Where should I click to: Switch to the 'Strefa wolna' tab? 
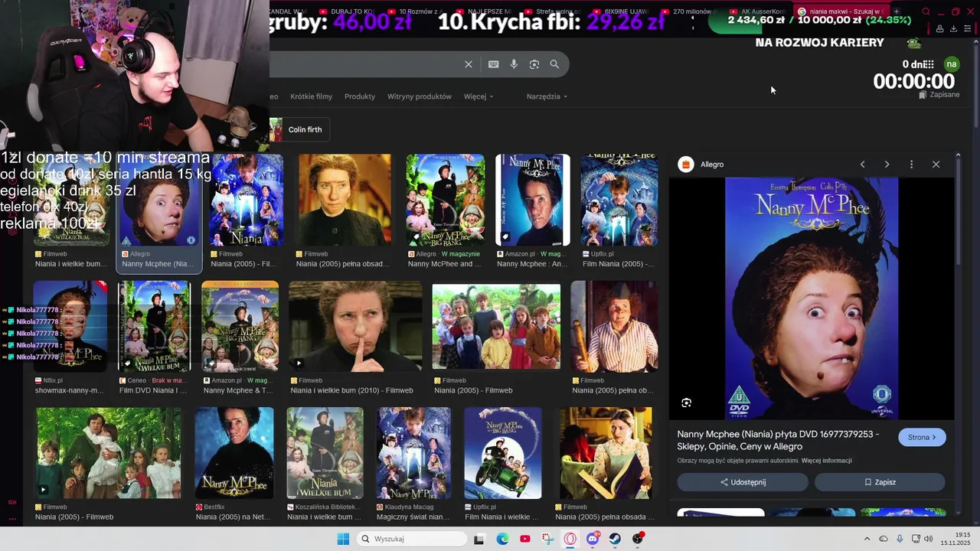coord(551,11)
